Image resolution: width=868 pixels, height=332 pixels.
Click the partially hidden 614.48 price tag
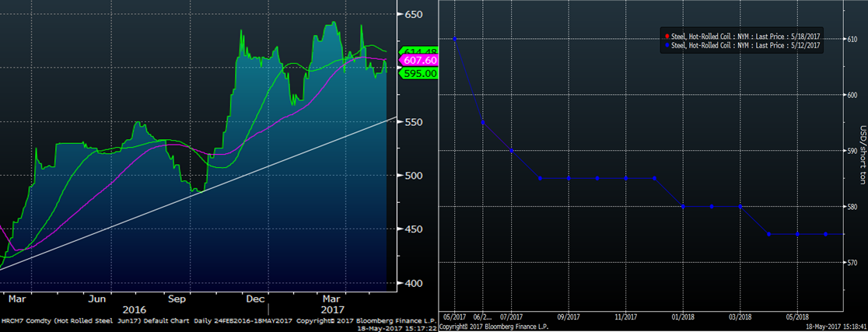418,51
